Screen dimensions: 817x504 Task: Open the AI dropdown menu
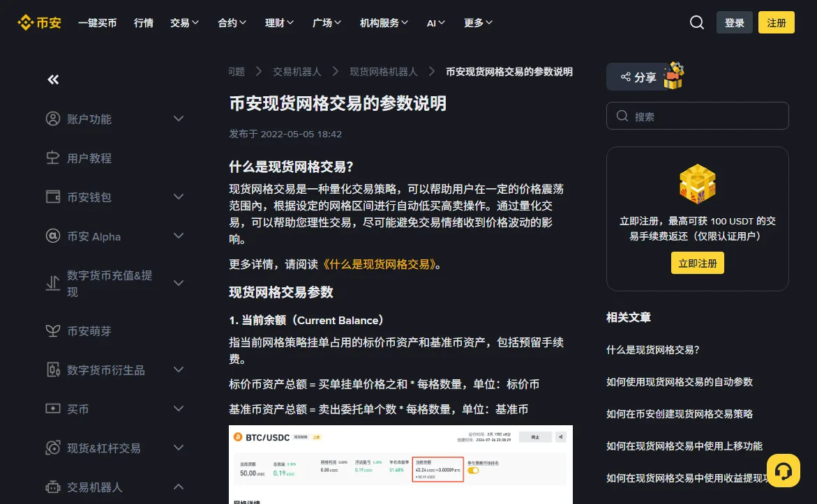(x=436, y=23)
